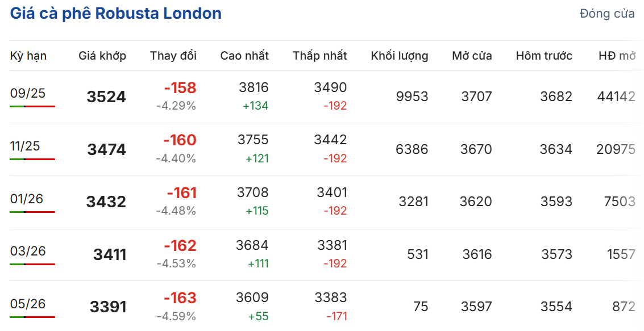Open the 03/26 contract term
Screen dimensions: 644x331
click(27, 251)
